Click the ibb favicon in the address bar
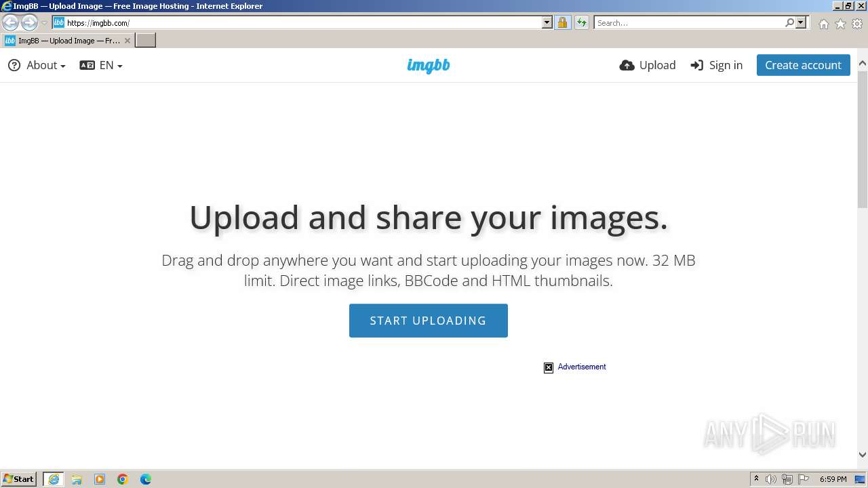Viewport: 868px width, 488px height. 58,22
